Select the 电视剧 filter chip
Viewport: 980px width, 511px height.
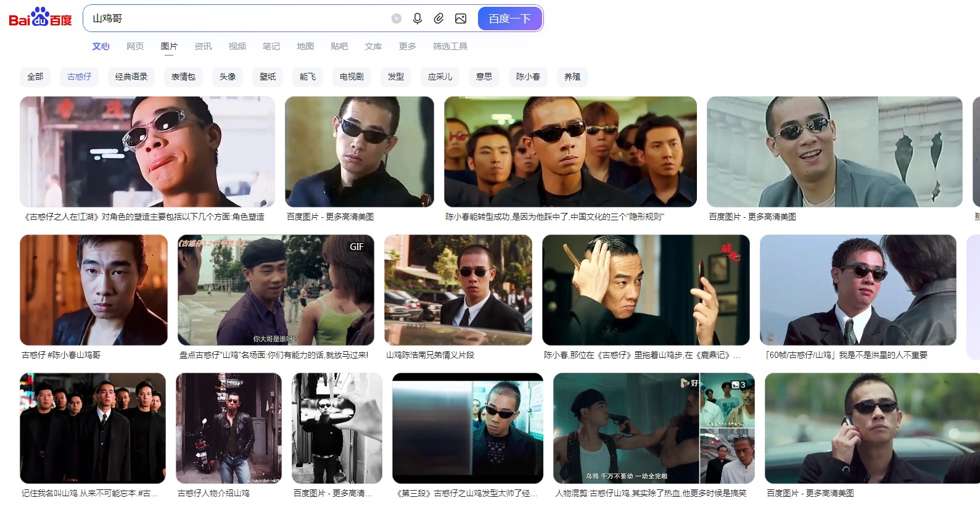click(x=352, y=77)
